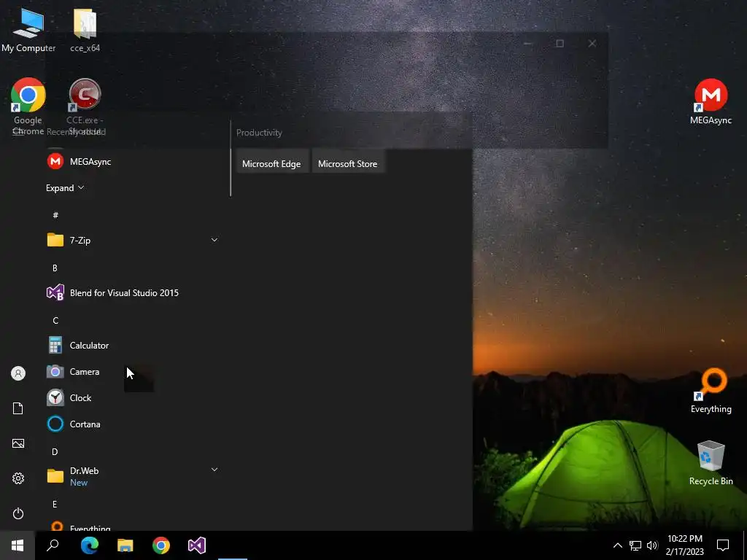Open the Dr.Web folder icon
The height and width of the screenshot is (560, 747).
point(55,475)
